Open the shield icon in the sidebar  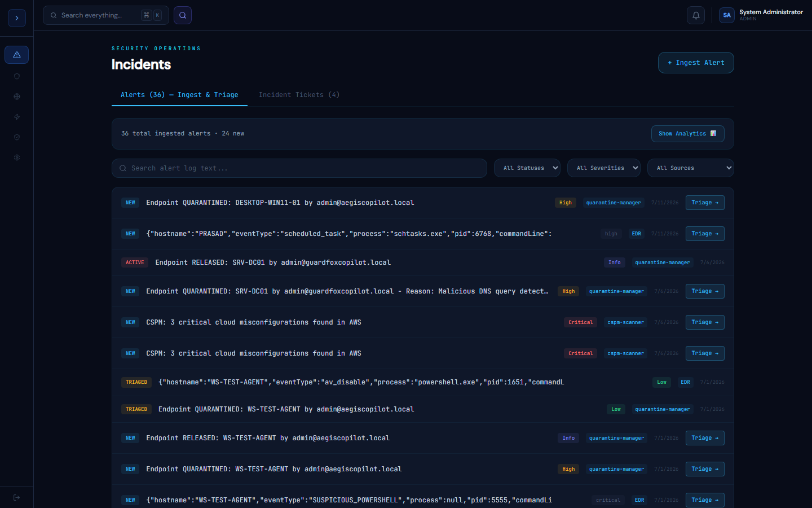coord(17,76)
